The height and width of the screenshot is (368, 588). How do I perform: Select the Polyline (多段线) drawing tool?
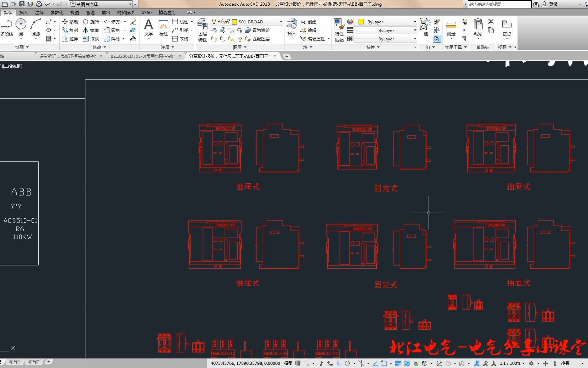(x=7, y=28)
